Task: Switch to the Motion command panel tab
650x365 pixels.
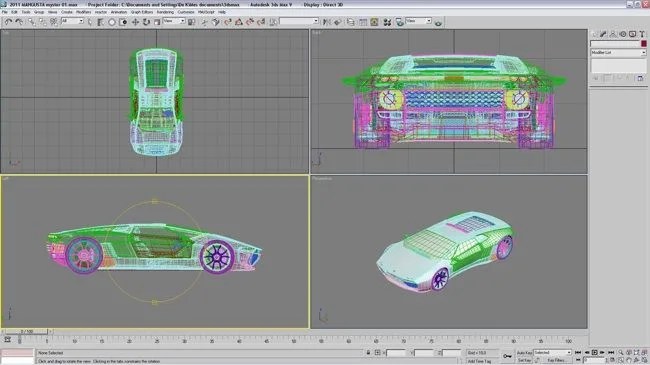Action: click(623, 34)
